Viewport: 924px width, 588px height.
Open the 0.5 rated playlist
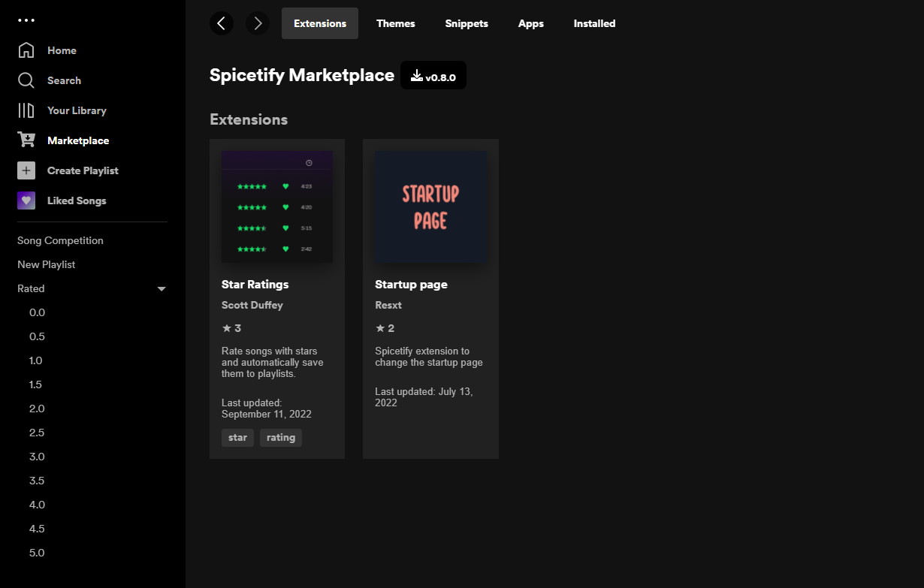37,336
